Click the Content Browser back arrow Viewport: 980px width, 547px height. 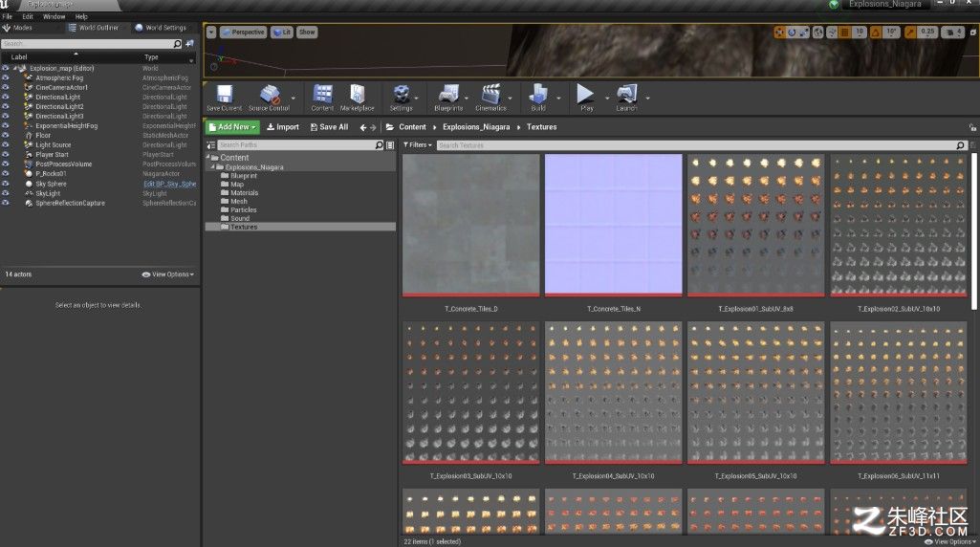(x=363, y=127)
